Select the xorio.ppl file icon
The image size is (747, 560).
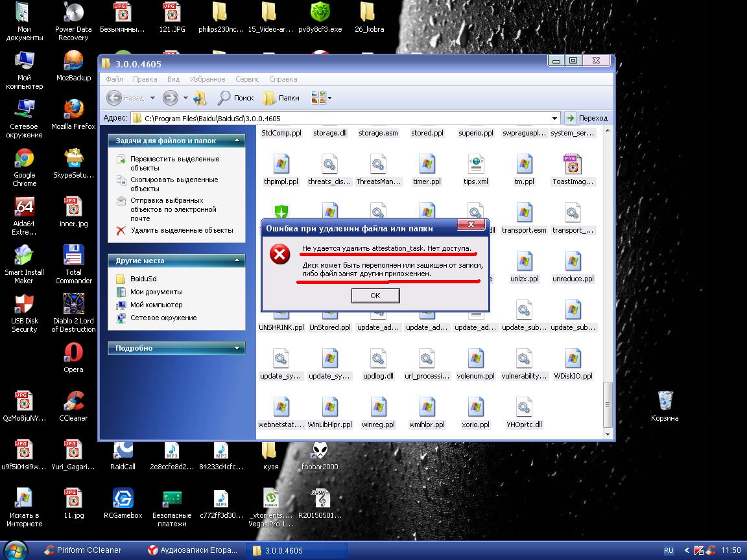pyautogui.click(x=475, y=407)
